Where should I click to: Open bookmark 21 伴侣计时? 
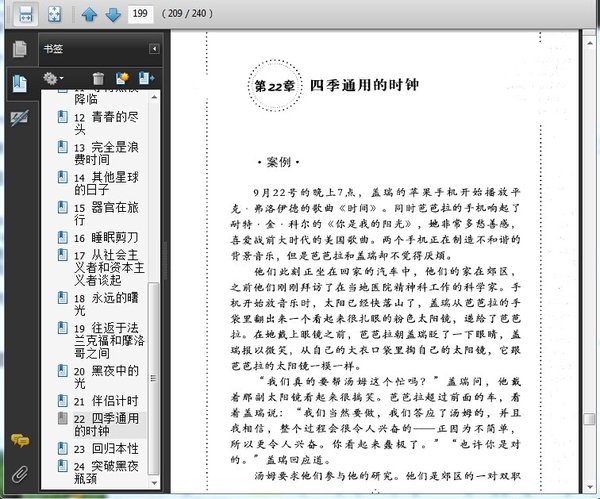click(106, 401)
